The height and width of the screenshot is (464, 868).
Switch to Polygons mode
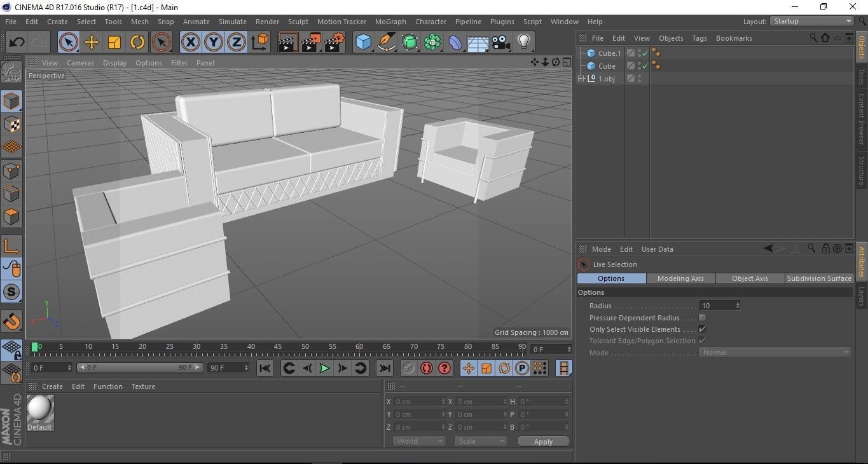coord(11,217)
